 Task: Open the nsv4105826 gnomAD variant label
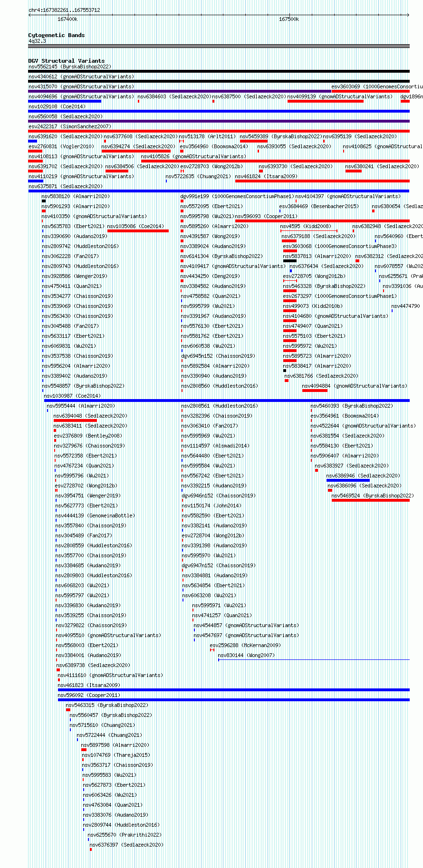(x=193, y=156)
